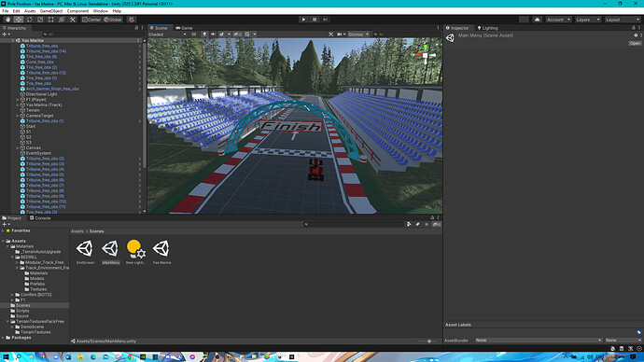The image size is (644, 362).
Task: Toggle scene audio speaker icon
Action: (x=213, y=35)
